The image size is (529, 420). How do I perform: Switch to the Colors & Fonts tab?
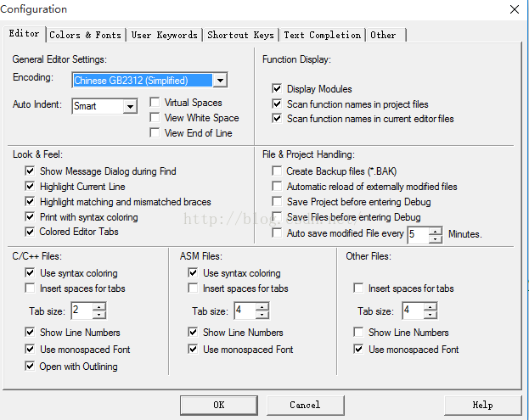click(86, 35)
